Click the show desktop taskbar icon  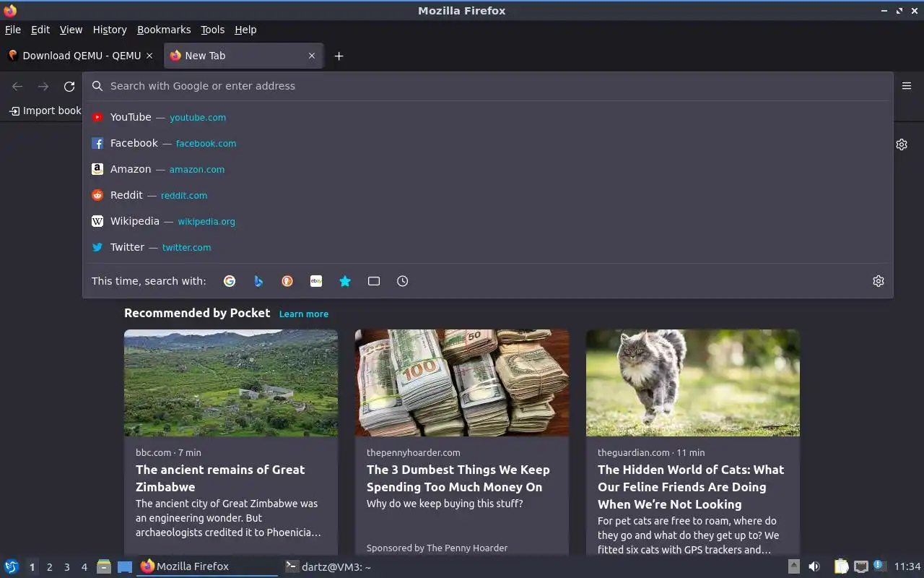point(125,566)
